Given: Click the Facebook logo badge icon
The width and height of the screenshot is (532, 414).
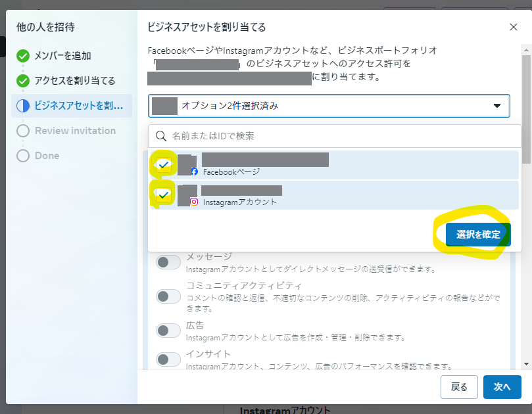Looking at the screenshot, I should (194, 172).
